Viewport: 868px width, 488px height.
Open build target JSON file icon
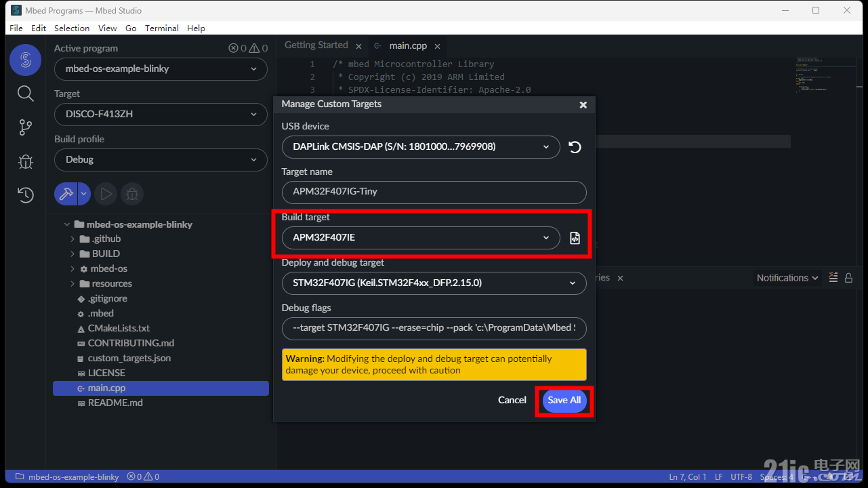pos(575,238)
